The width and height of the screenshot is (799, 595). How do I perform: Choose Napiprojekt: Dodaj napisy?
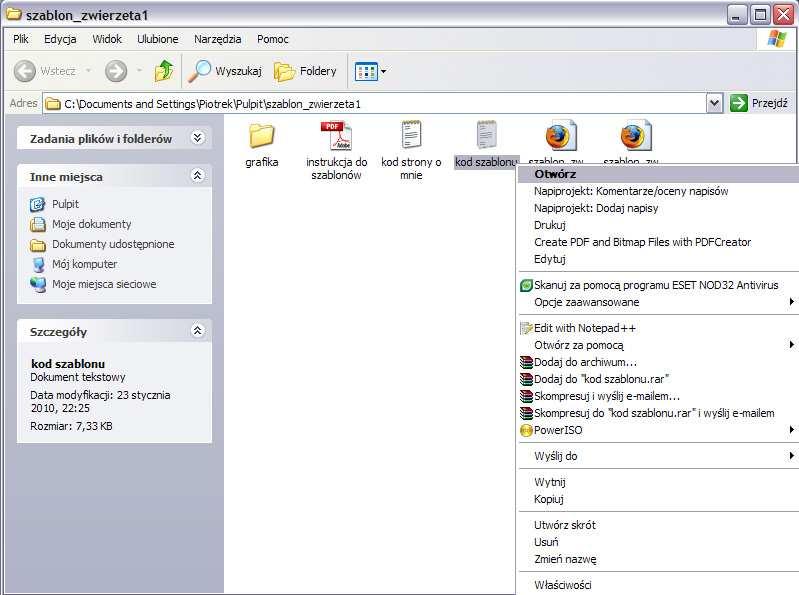[x=658, y=208]
